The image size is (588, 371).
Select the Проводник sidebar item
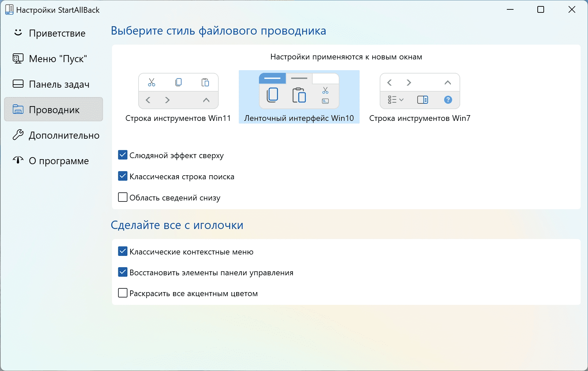pyautogui.click(x=53, y=109)
